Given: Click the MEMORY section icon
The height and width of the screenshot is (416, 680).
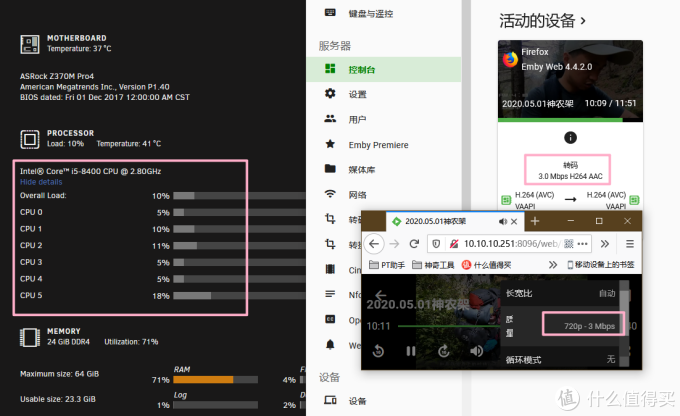Looking at the screenshot, I should tap(30, 337).
